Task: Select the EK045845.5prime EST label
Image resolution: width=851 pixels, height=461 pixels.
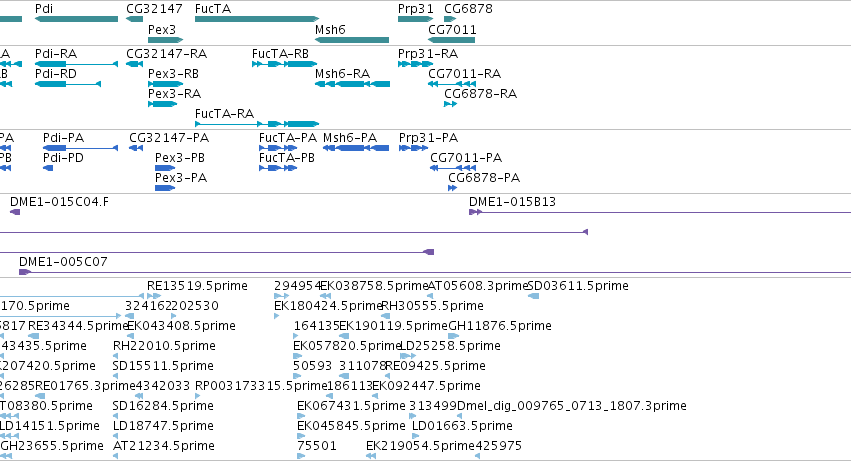Action: (351, 426)
